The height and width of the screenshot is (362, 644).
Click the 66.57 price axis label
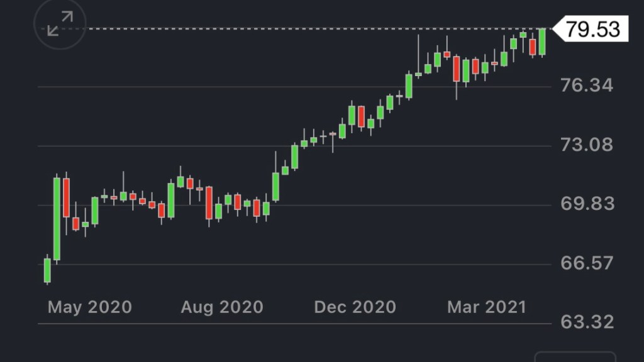click(587, 263)
